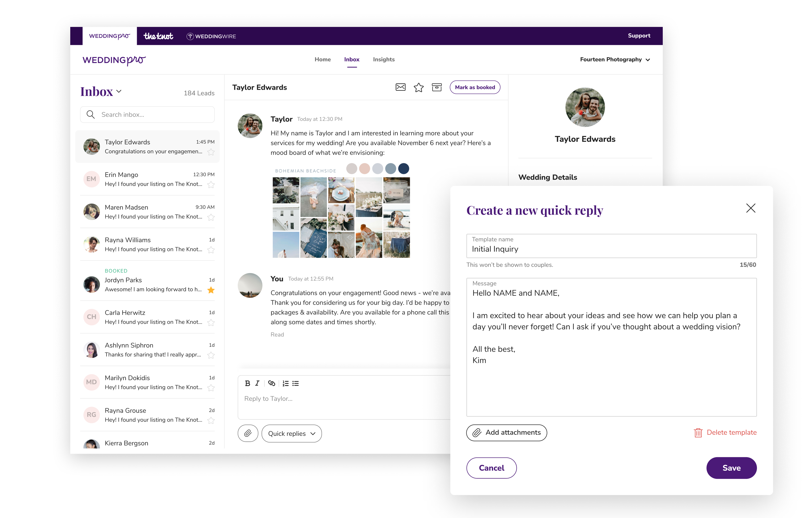Screen dimensions: 812x518
Task: Click the Template name field
Action: pos(611,246)
